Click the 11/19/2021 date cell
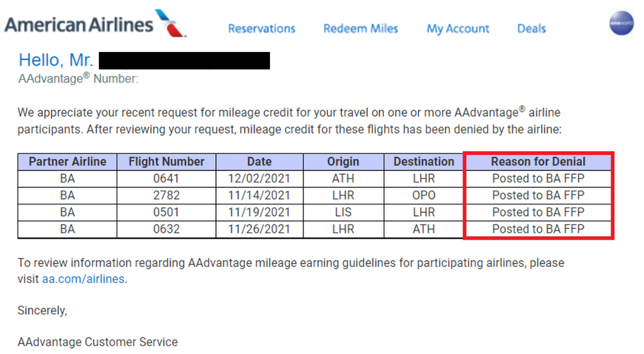Screen dimensions: 644x354 tap(260, 212)
